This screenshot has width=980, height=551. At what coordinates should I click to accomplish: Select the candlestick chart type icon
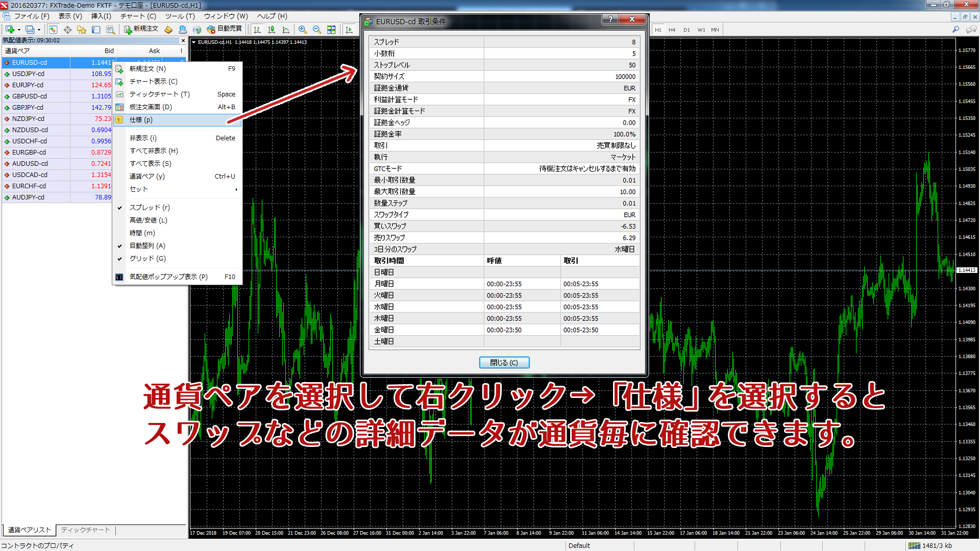coord(272,29)
